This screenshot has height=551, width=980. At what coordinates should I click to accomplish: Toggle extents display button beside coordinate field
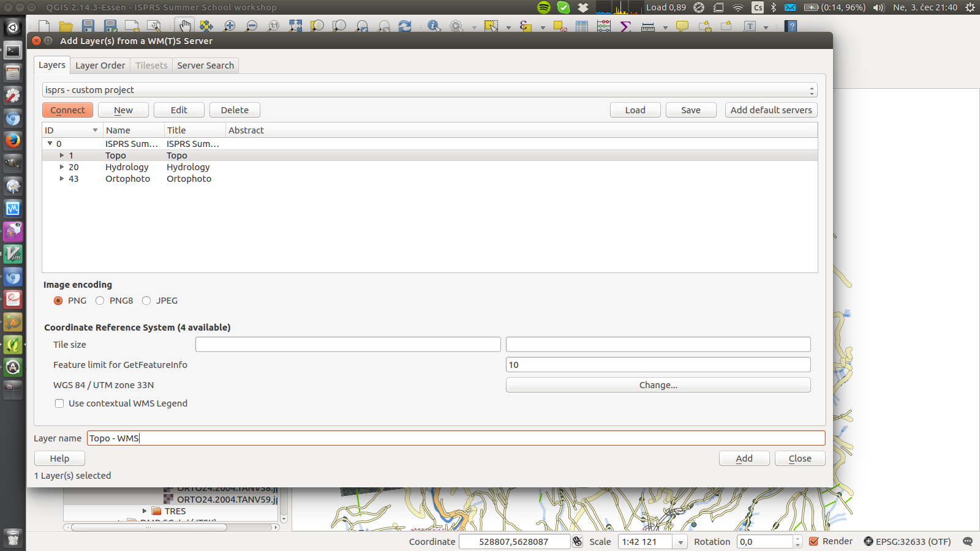pos(577,541)
